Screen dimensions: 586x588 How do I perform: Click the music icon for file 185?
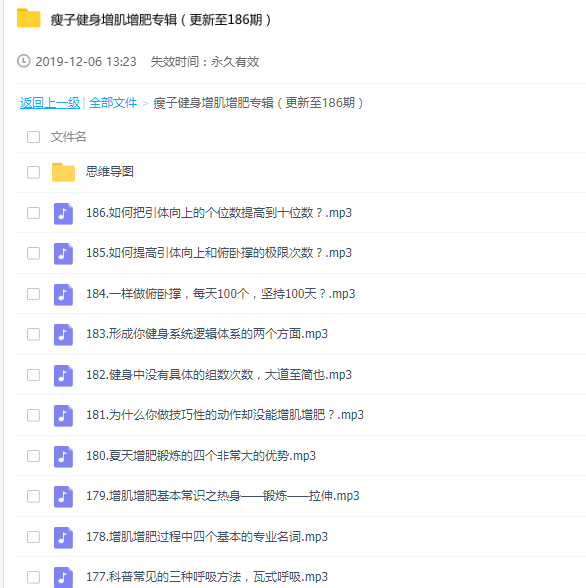coord(63,254)
